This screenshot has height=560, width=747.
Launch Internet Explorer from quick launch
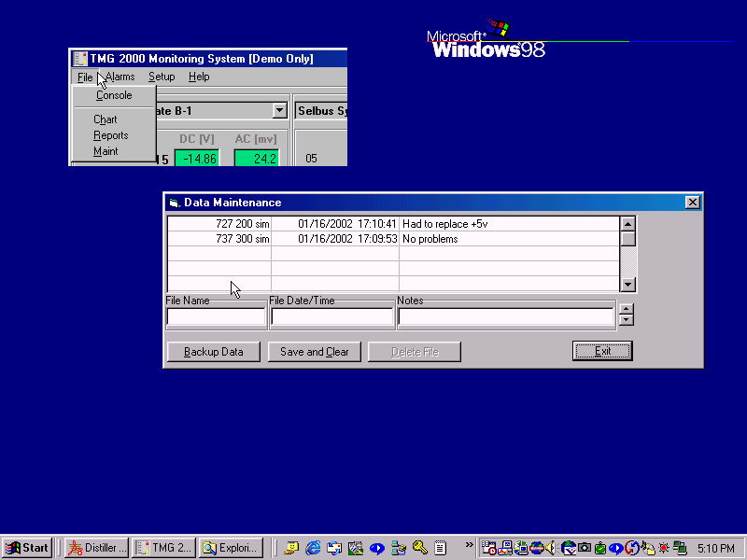314,548
